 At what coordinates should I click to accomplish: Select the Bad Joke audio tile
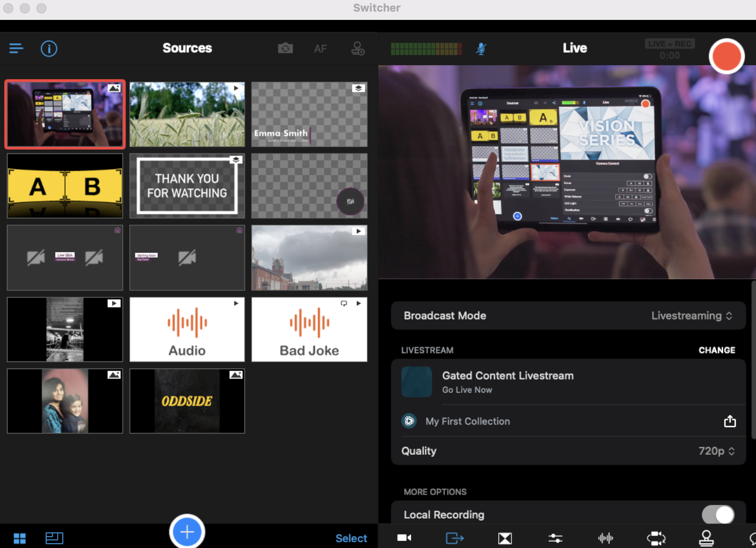pos(309,329)
